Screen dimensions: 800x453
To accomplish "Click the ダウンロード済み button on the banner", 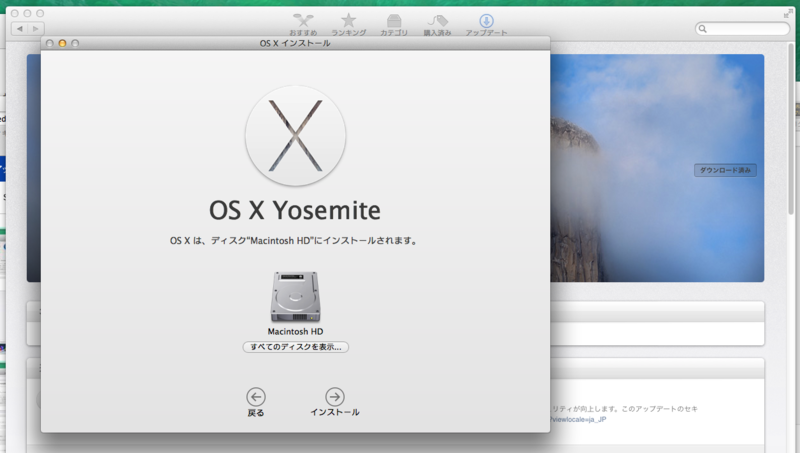I will click(725, 170).
